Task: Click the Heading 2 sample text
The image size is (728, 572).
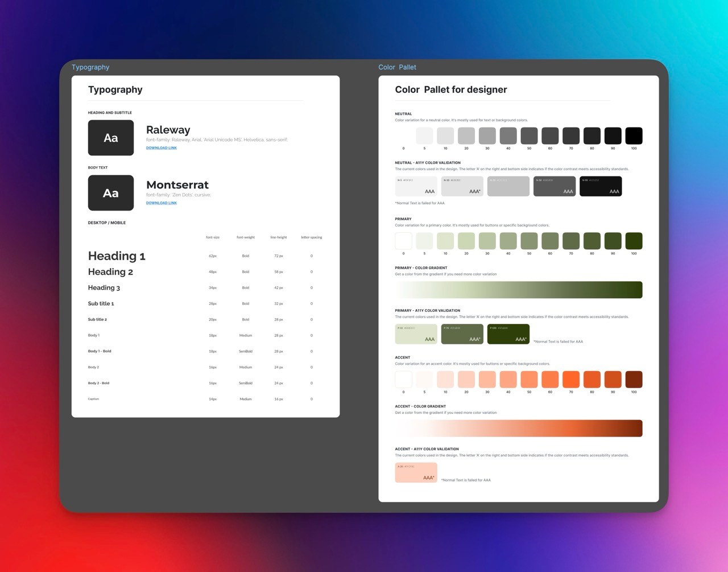Action: [110, 272]
